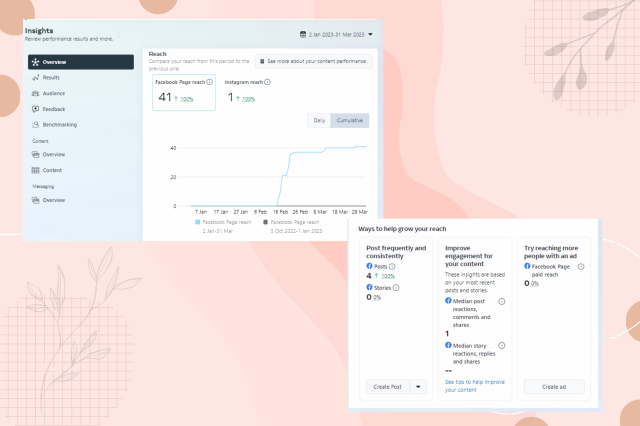
Task: Click See tips to help improve your content
Action: [475, 386]
